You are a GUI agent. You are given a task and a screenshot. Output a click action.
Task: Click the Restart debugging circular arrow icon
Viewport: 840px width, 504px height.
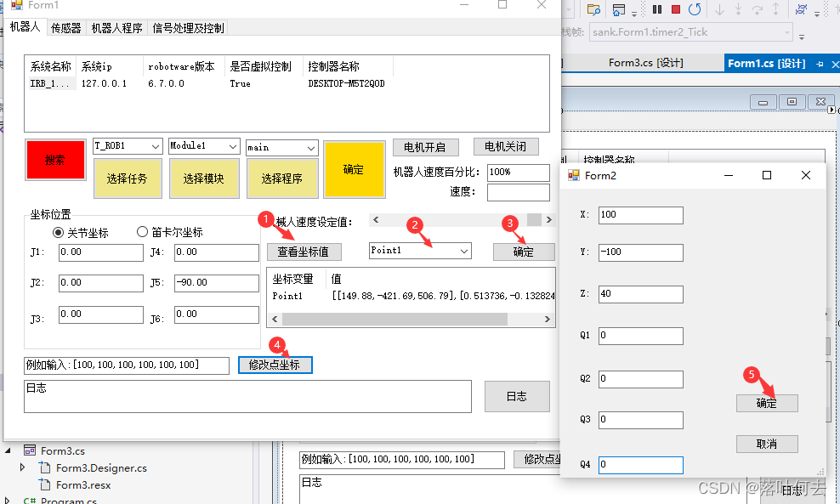tap(695, 9)
